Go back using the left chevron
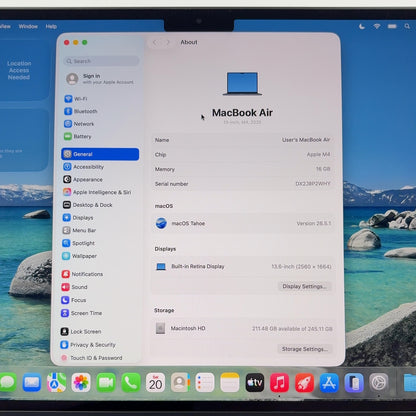Screen dimensions: 416x416 click(x=155, y=42)
